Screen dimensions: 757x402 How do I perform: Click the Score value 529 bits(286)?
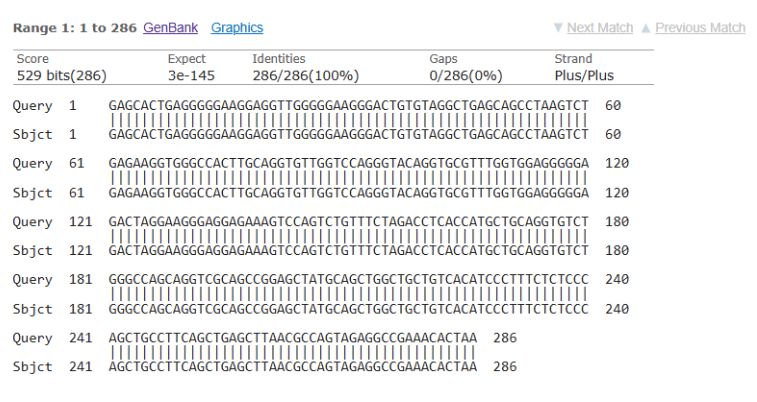[62, 76]
